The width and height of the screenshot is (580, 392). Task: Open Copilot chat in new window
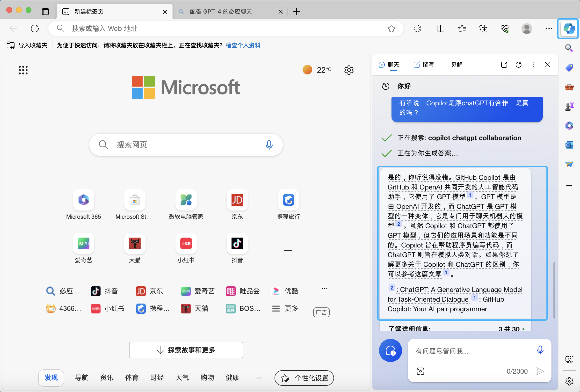coord(504,65)
